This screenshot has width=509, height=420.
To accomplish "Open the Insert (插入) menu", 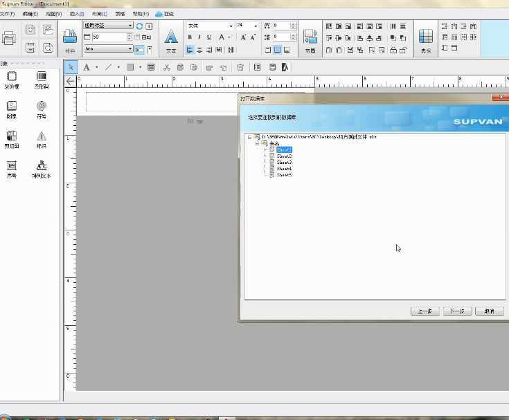I will [76, 14].
